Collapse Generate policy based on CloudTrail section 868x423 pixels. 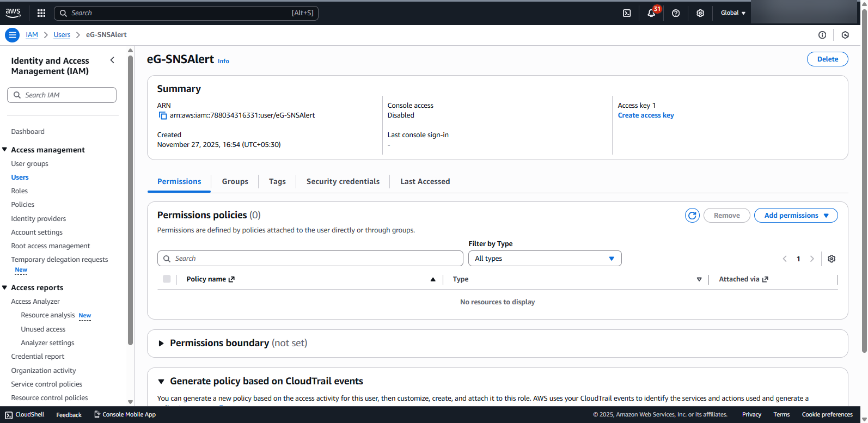pyautogui.click(x=161, y=382)
